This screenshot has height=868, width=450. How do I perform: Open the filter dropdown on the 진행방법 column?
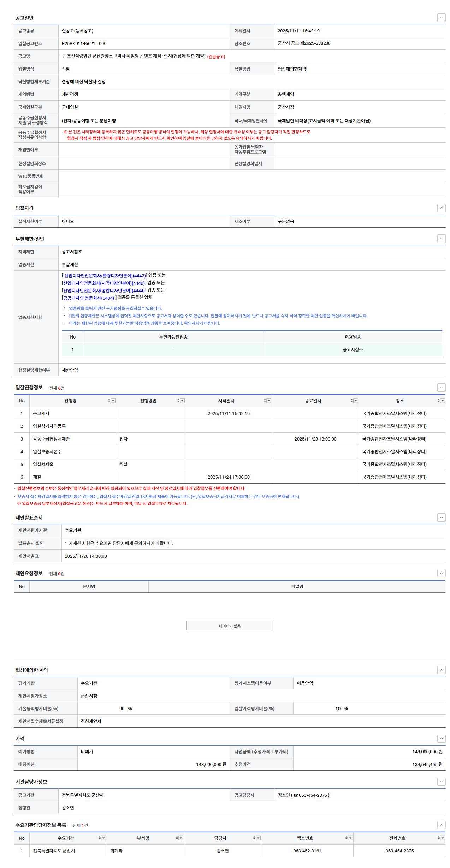point(182,401)
